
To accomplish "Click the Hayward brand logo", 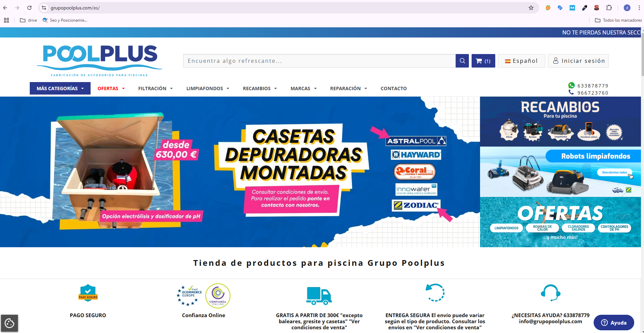I will 416,155.
